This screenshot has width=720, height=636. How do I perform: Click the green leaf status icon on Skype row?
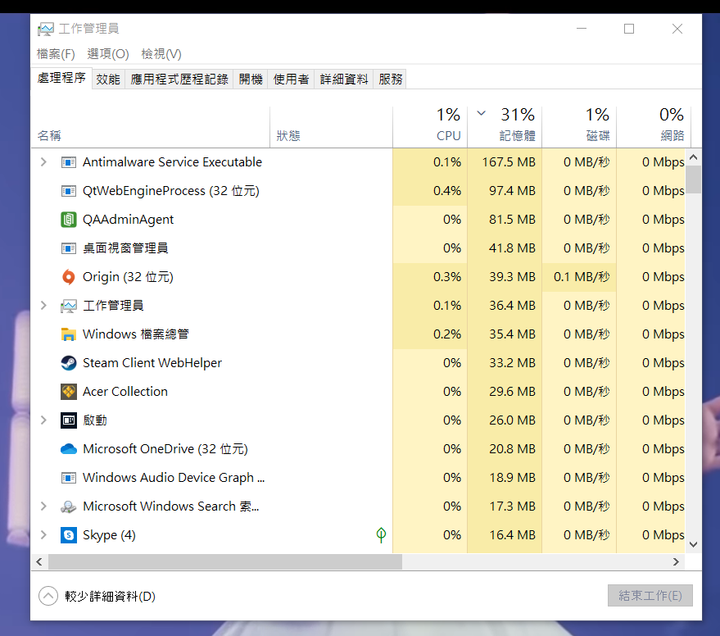[381, 535]
